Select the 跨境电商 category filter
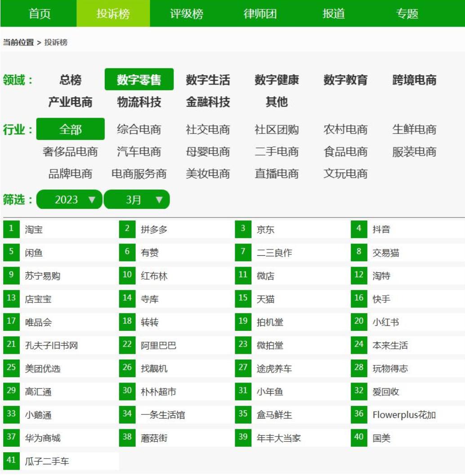Image resolution: width=465 pixels, height=476 pixels. tap(413, 79)
